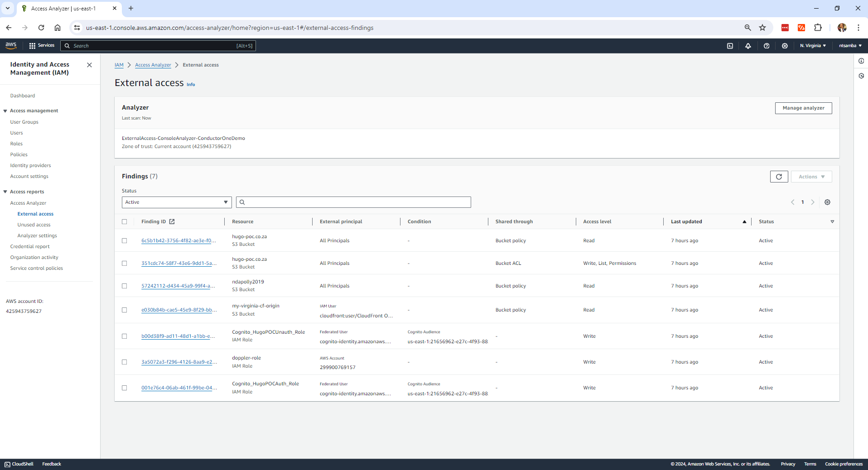The width and height of the screenshot is (868, 470).
Task: Open Roles in the IAM sidebar
Action: (x=16, y=144)
